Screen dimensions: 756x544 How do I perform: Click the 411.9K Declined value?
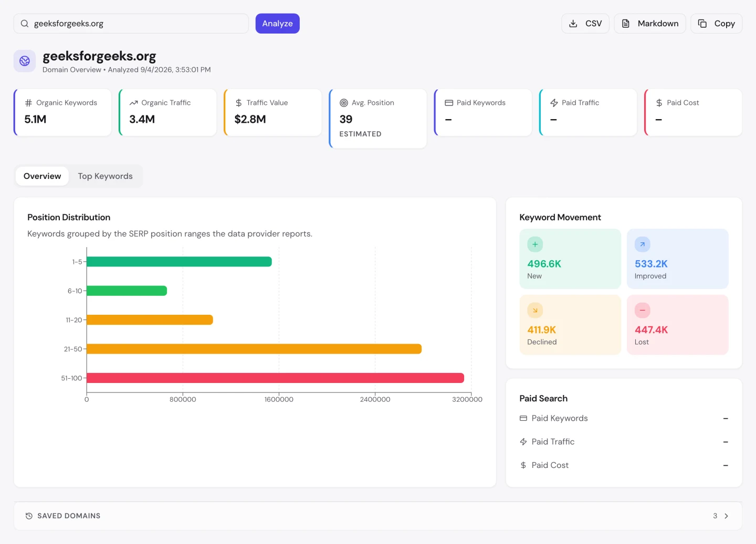[x=541, y=330]
